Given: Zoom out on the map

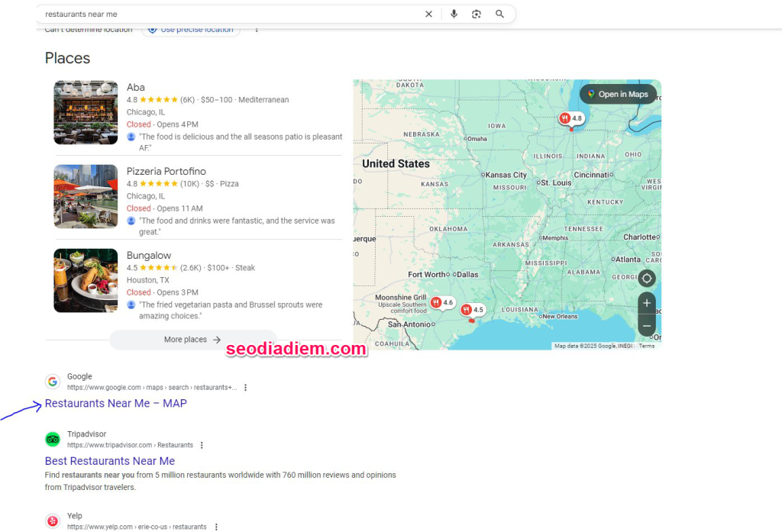Looking at the screenshot, I should click(x=647, y=326).
